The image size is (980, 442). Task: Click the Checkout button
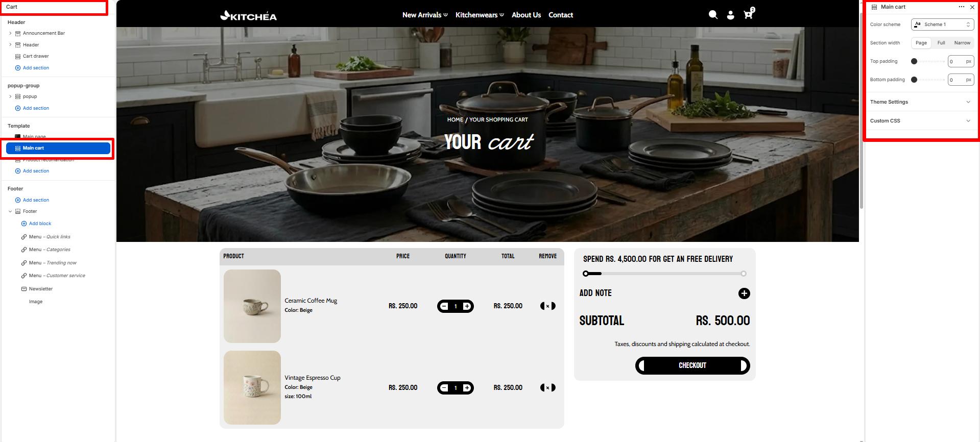point(692,365)
